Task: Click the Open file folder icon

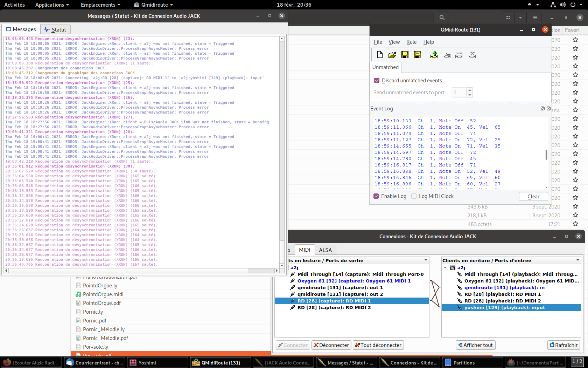Action: coord(392,55)
